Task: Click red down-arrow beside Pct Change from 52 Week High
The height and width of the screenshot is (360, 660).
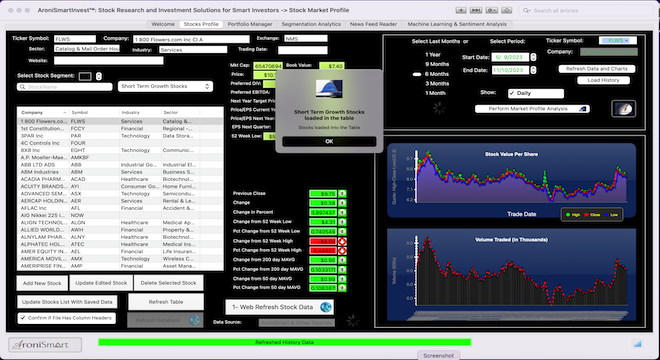Action: [342, 251]
